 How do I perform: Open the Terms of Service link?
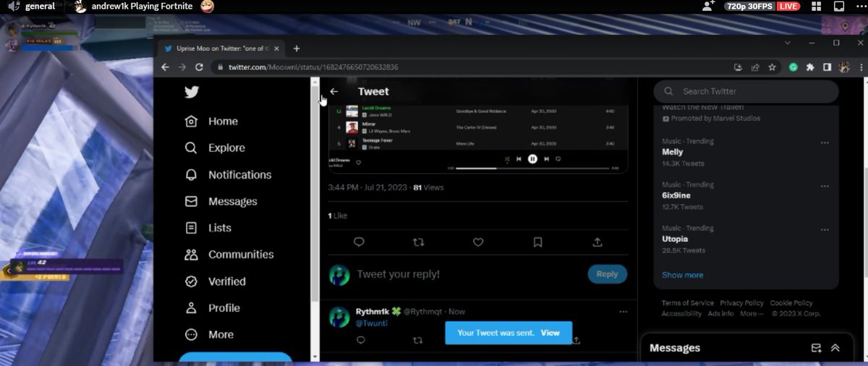tap(687, 303)
